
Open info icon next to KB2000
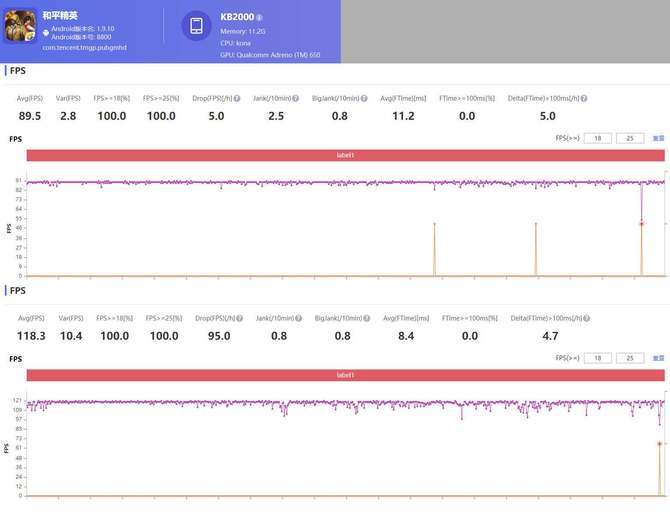coord(260,17)
